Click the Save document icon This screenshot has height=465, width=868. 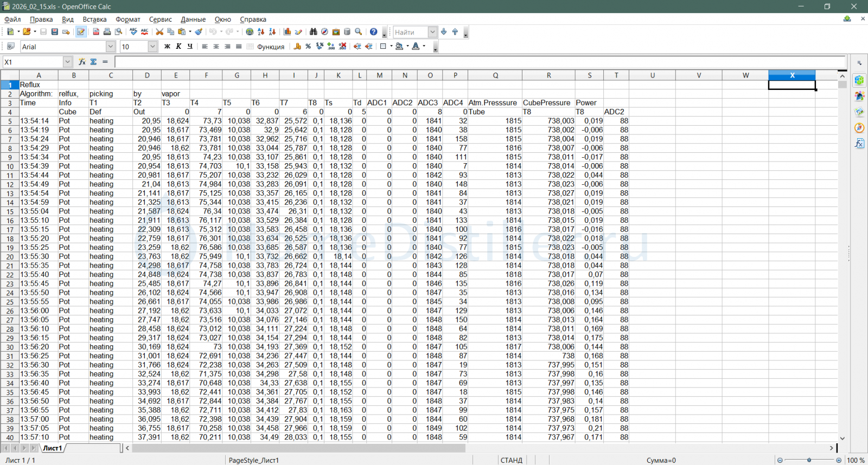pos(54,32)
